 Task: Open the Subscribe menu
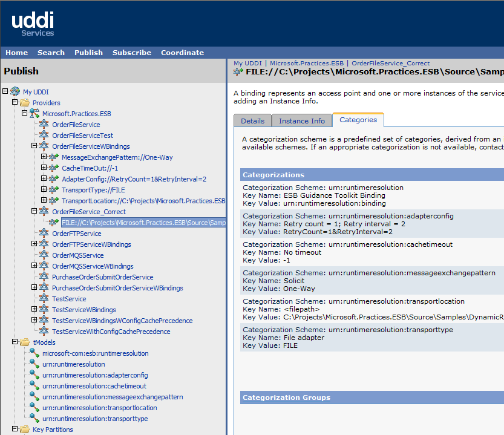[132, 53]
